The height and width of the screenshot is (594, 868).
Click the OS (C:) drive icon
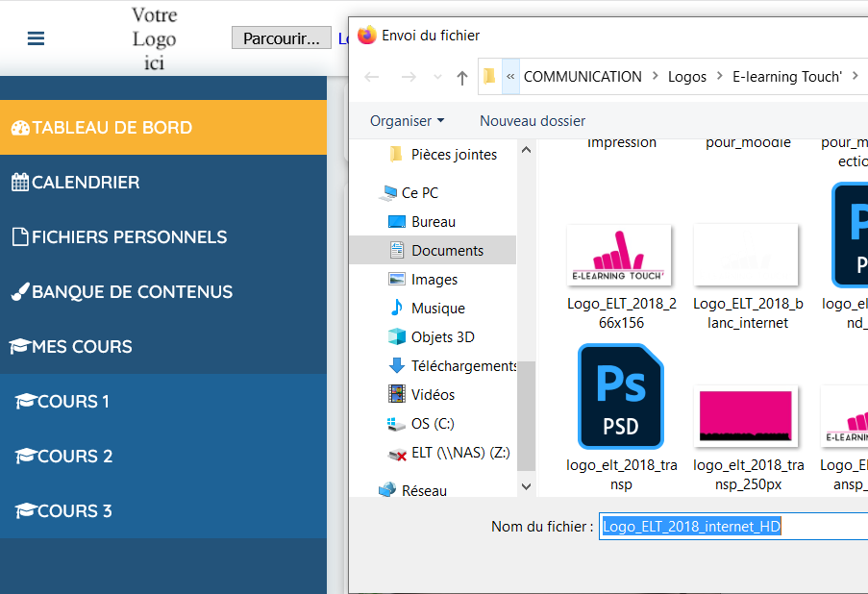(397, 424)
